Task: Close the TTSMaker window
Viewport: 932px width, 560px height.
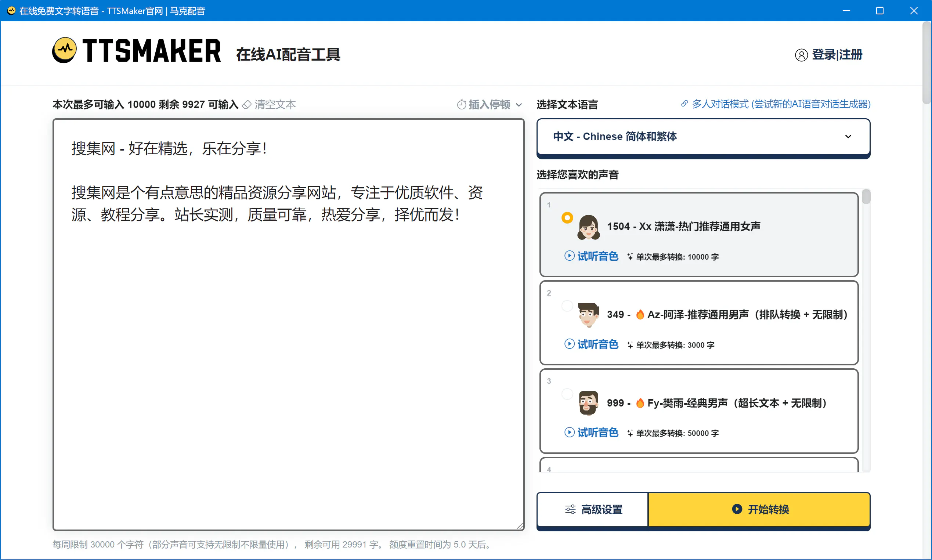Action: (914, 11)
